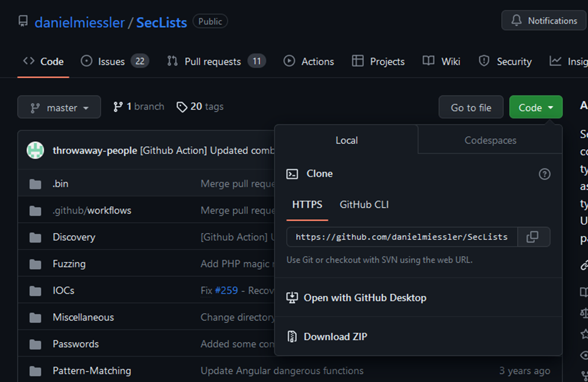View the 1 branch link
This screenshot has height=382, width=588.
[139, 107]
